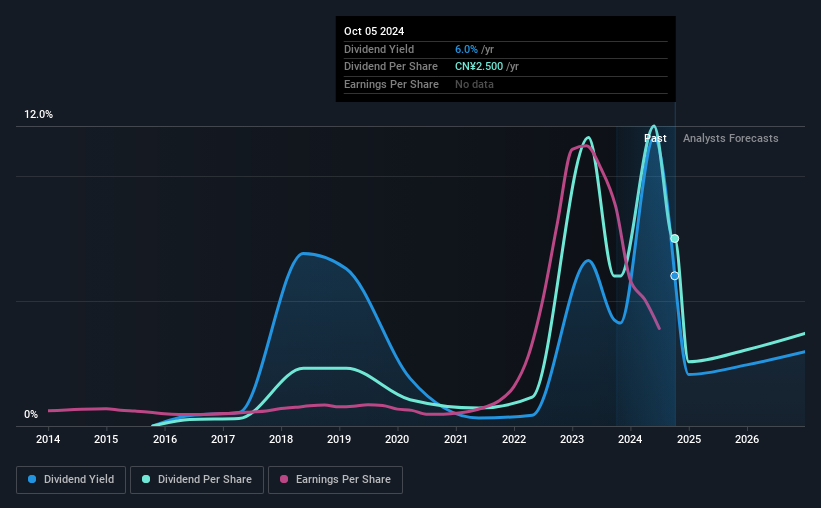Click the 2016 x-axis label
The width and height of the screenshot is (821, 508).
(164, 439)
